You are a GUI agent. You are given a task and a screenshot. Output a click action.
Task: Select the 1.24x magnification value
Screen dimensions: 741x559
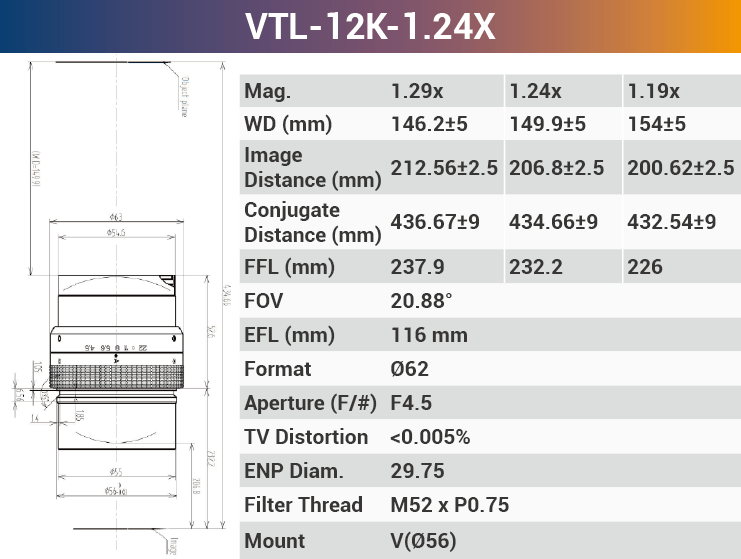[535, 91]
